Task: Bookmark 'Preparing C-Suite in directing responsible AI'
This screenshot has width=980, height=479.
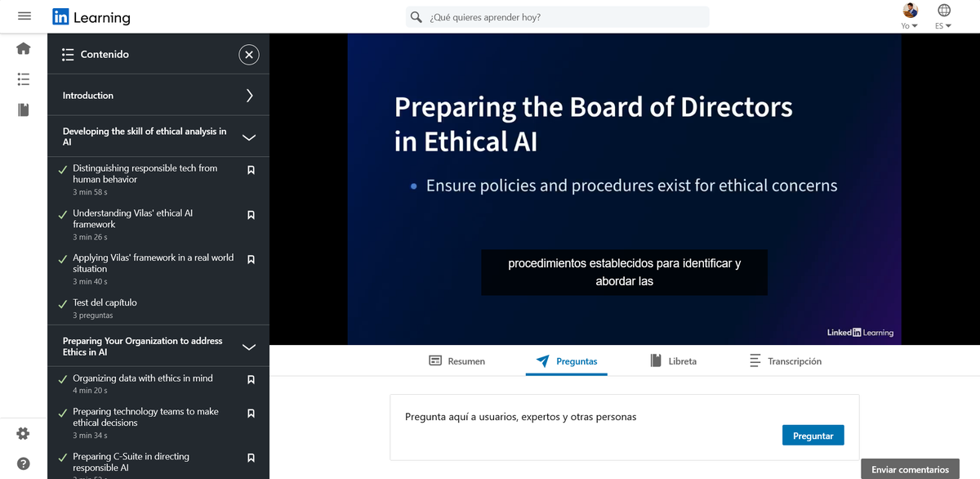Action: coord(251,458)
